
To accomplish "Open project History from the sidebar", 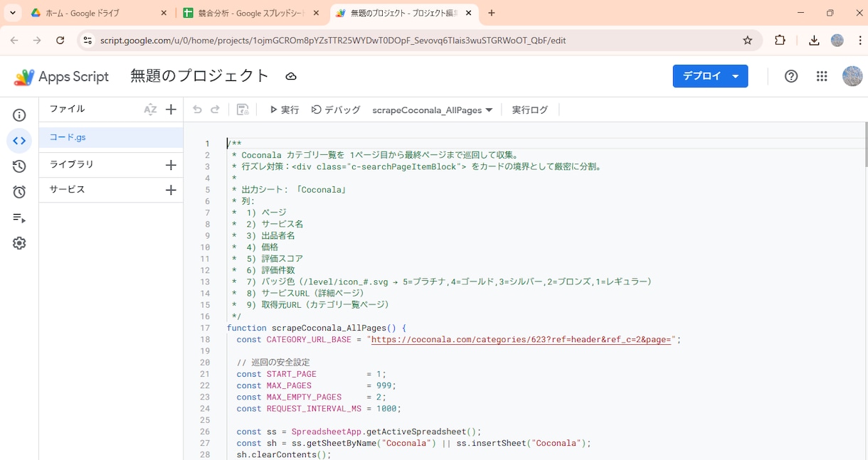I will pos(19,166).
